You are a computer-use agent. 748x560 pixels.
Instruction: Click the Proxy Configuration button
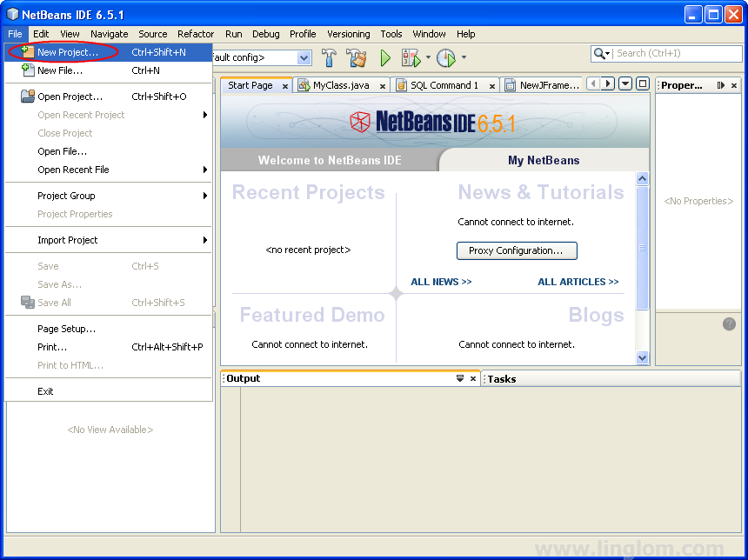point(517,251)
